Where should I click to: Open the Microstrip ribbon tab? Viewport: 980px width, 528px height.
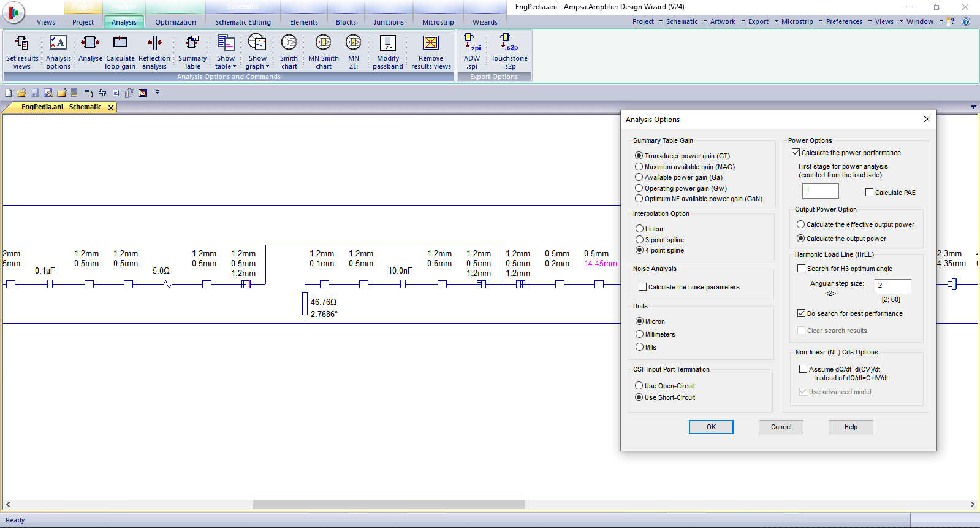pyautogui.click(x=438, y=22)
